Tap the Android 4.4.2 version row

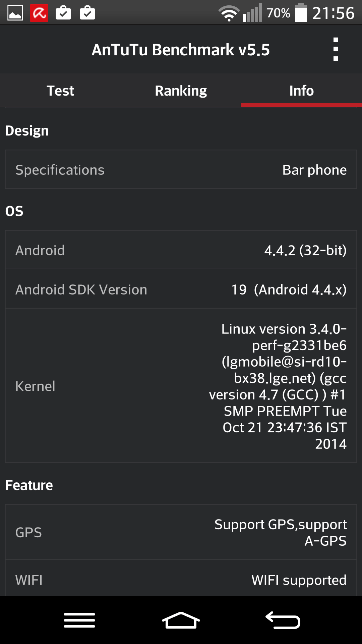coord(181,250)
